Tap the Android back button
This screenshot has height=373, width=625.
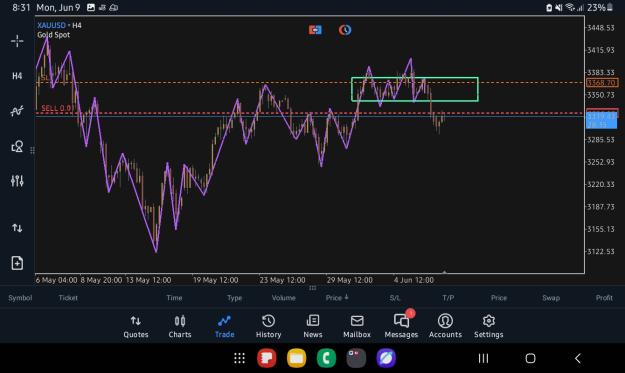(578, 358)
